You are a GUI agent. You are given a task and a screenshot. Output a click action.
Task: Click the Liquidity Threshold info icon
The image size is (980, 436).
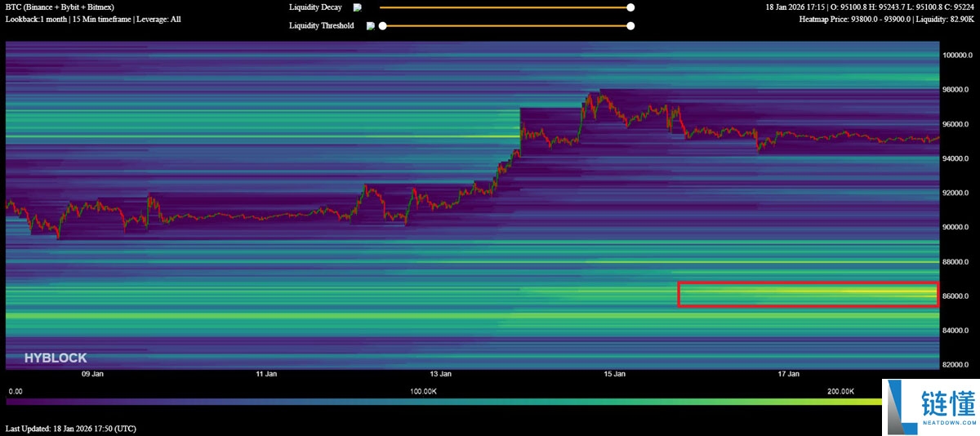point(371,26)
